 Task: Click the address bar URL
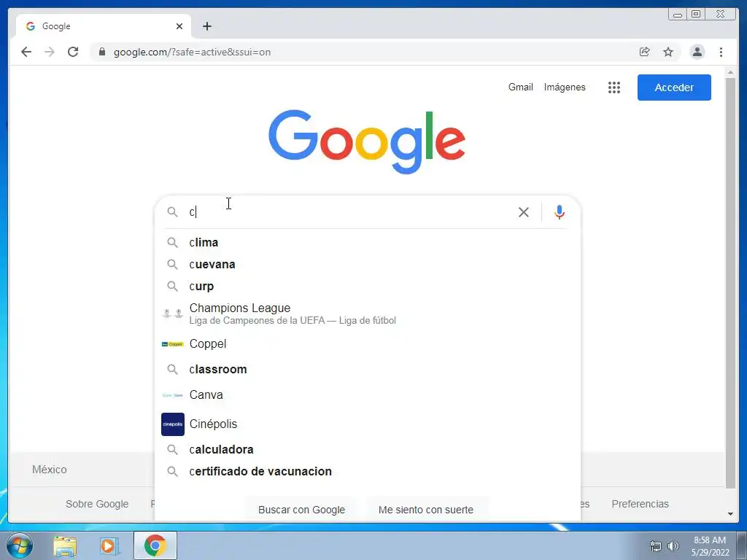pyautogui.click(x=192, y=52)
